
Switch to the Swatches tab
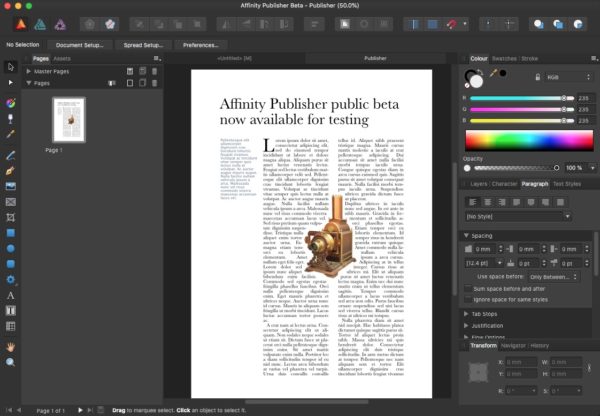[x=504, y=59]
